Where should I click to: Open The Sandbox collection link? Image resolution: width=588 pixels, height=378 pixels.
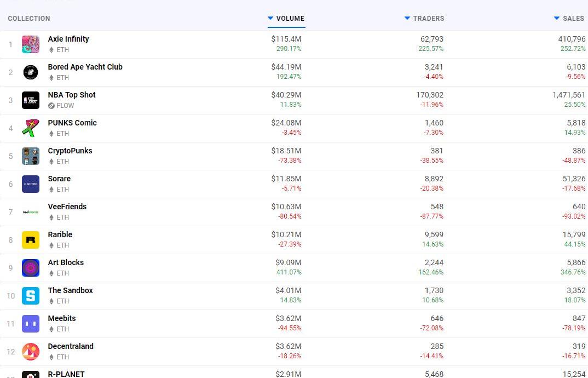pos(70,290)
